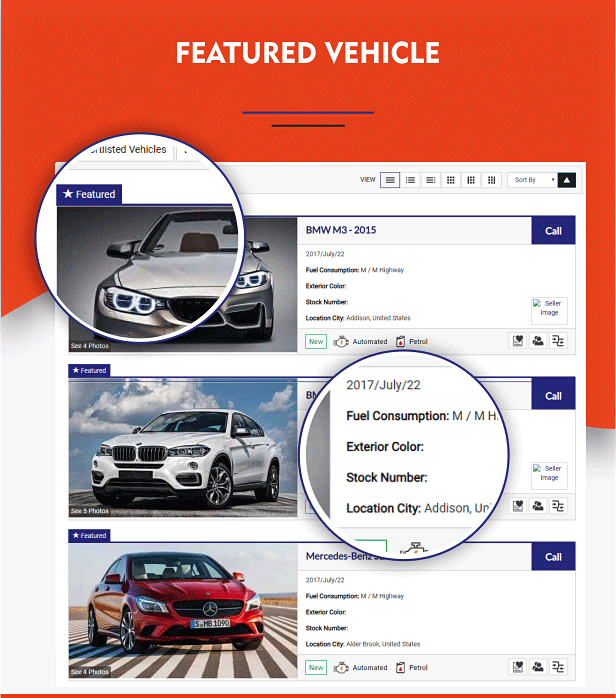The image size is (616, 698).
Task: Click the engine Automated icon on the BMW M3 row
Action: click(341, 341)
